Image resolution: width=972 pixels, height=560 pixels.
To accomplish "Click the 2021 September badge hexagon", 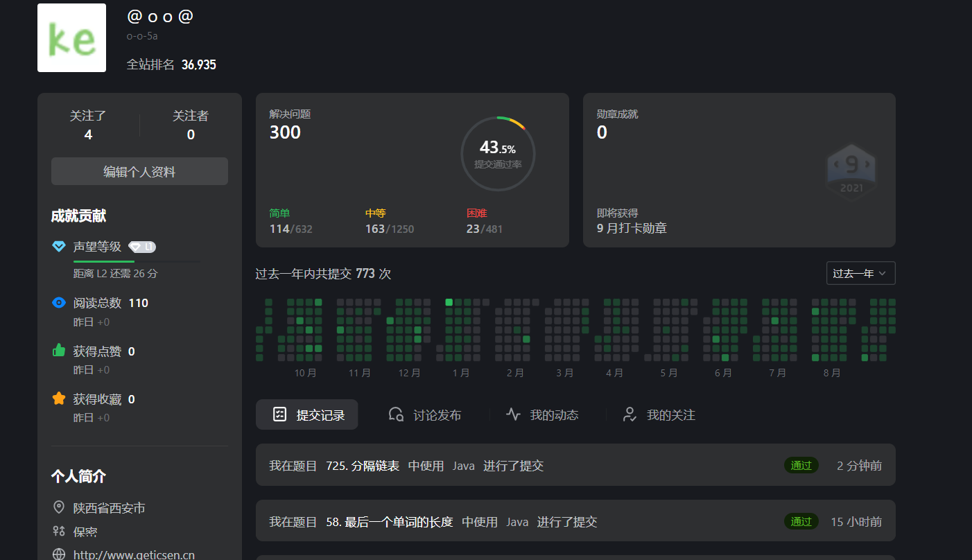I will click(851, 172).
